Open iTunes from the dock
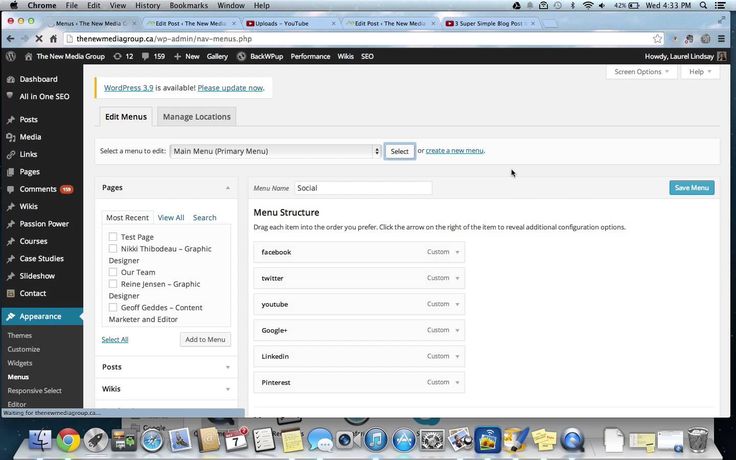Viewport: 736px width, 460px height. point(376,440)
